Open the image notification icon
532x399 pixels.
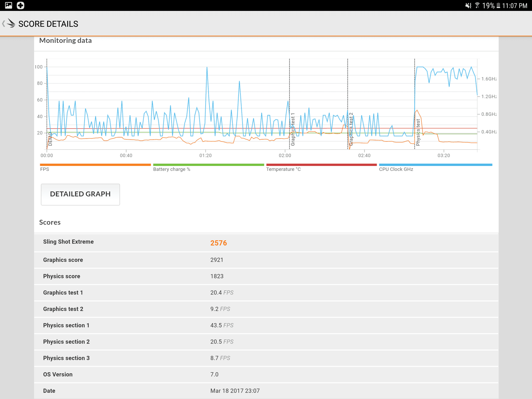pyautogui.click(x=9, y=5)
